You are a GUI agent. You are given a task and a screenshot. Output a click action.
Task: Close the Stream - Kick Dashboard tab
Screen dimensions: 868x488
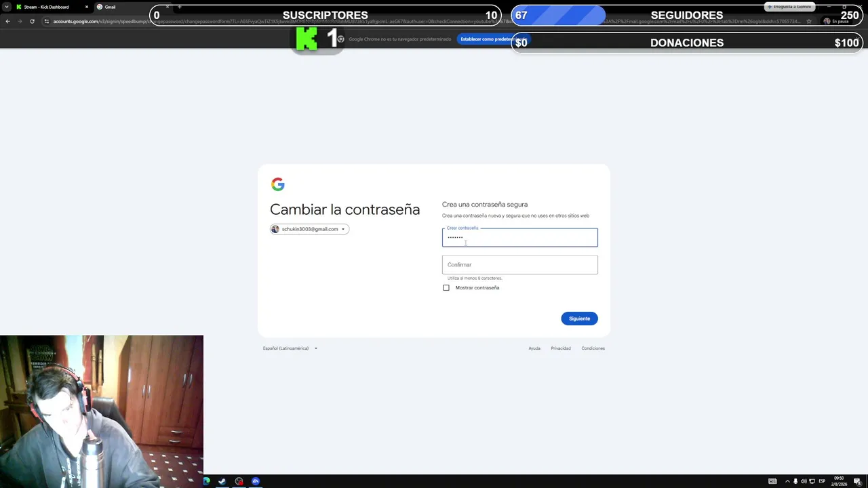tap(87, 7)
